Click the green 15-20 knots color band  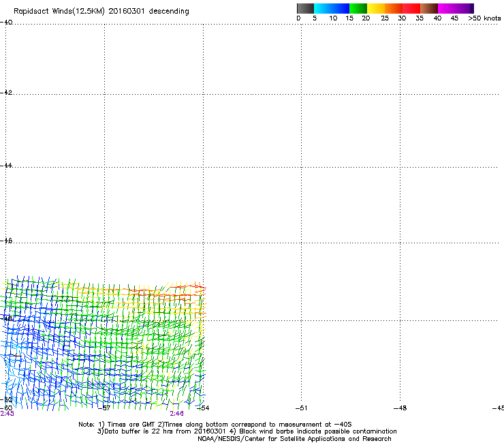358,8
